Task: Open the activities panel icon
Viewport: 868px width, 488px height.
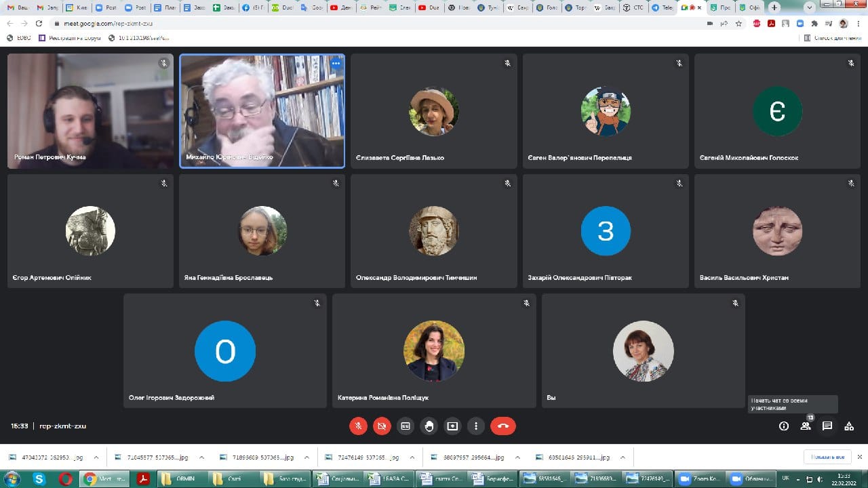Action: point(848,426)
